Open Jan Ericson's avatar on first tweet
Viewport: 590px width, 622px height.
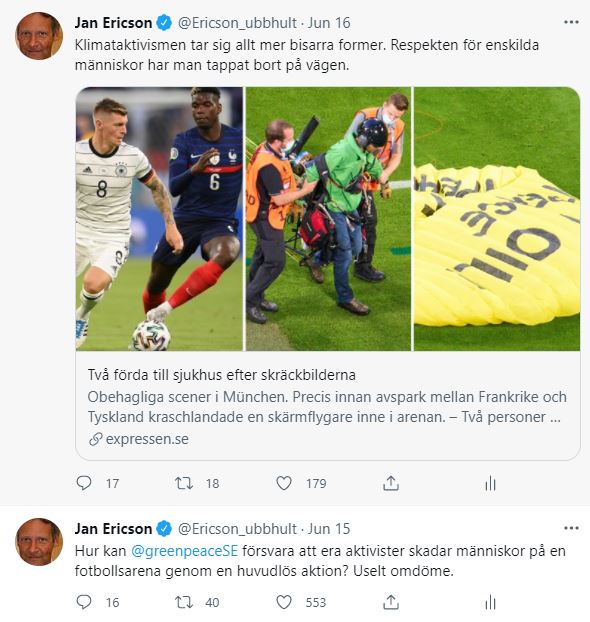tap(39, 36)
